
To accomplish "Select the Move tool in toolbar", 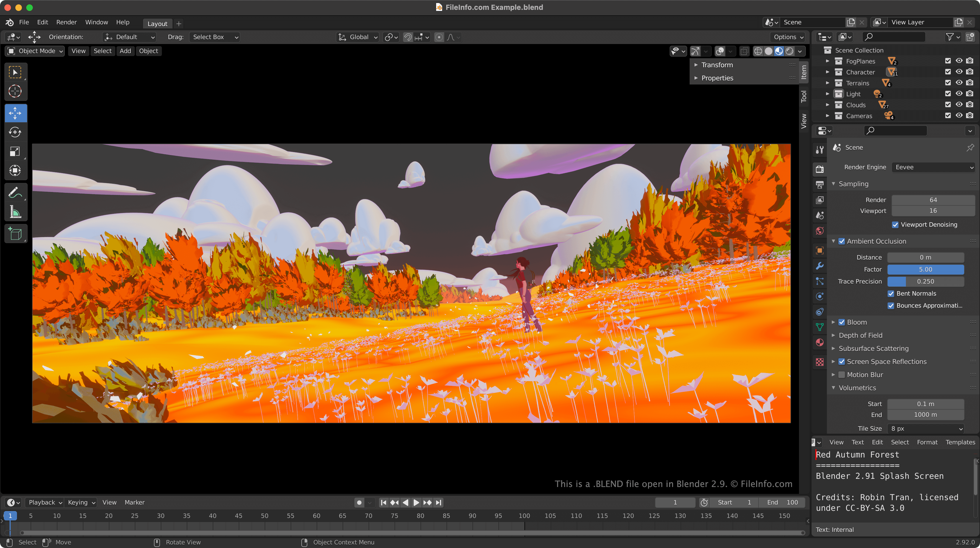I will pos(15,112).
